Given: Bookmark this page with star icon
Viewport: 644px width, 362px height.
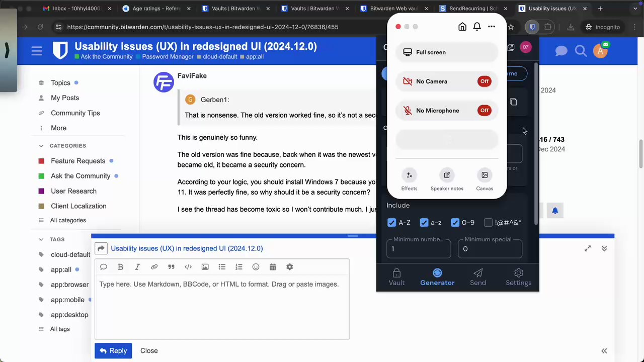Looking at the screenshot, I should pos(511,27).
